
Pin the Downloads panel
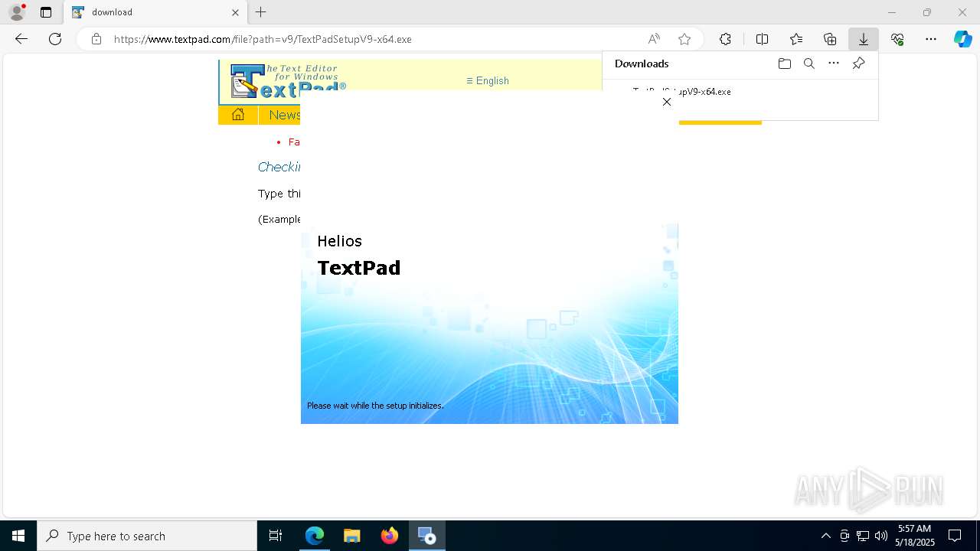pos(858,64)
